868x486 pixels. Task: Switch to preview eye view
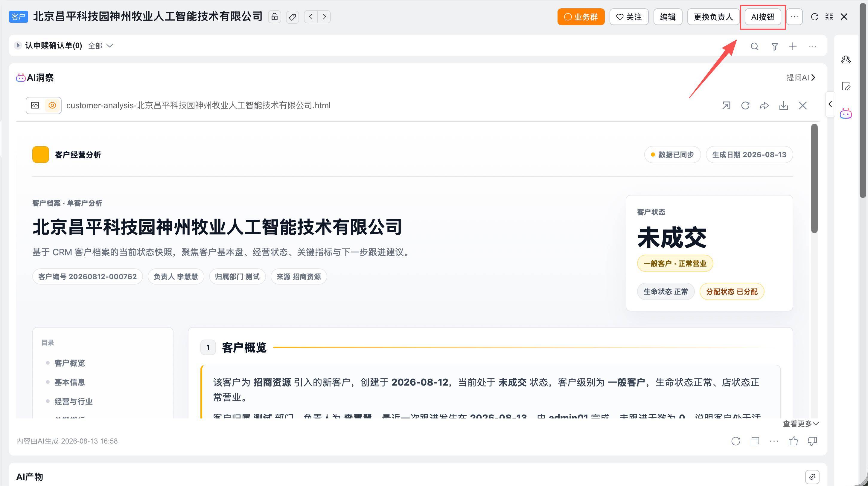tap(52, 106)
